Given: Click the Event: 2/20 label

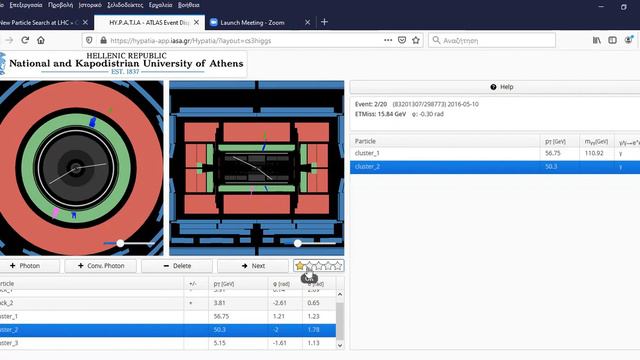Looking at the screenshot, I should [371, 104].
